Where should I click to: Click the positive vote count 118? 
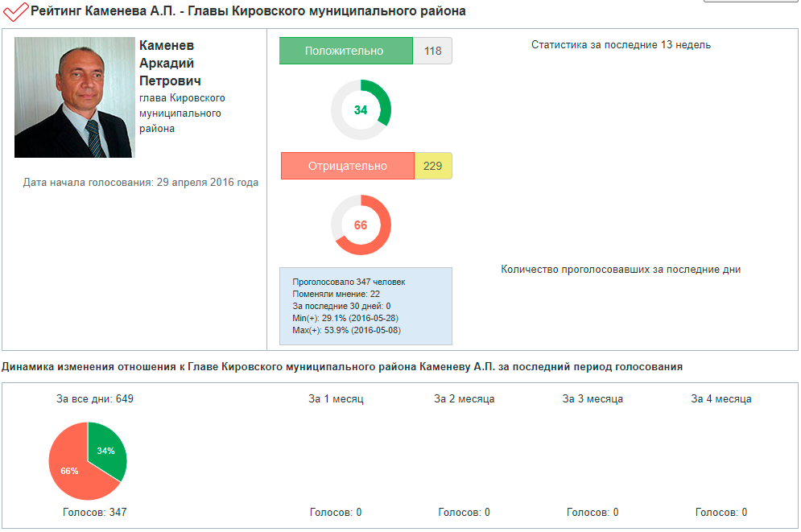432,51
